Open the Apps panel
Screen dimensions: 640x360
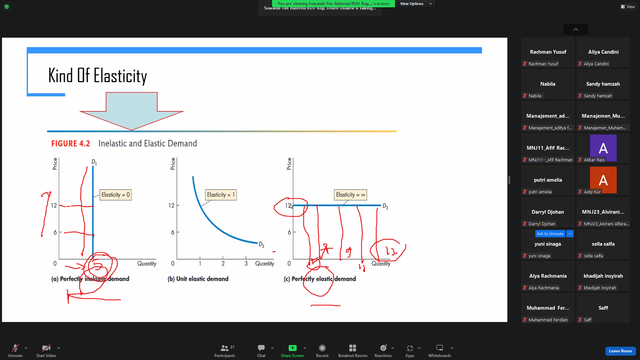pyautogui.click(x=410, y=350)
